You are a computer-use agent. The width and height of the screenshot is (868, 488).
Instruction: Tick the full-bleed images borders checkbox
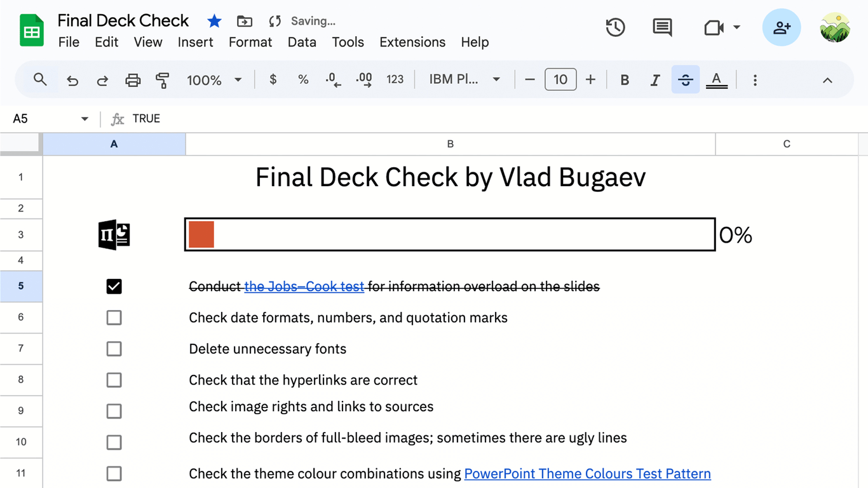click(114, 442)
